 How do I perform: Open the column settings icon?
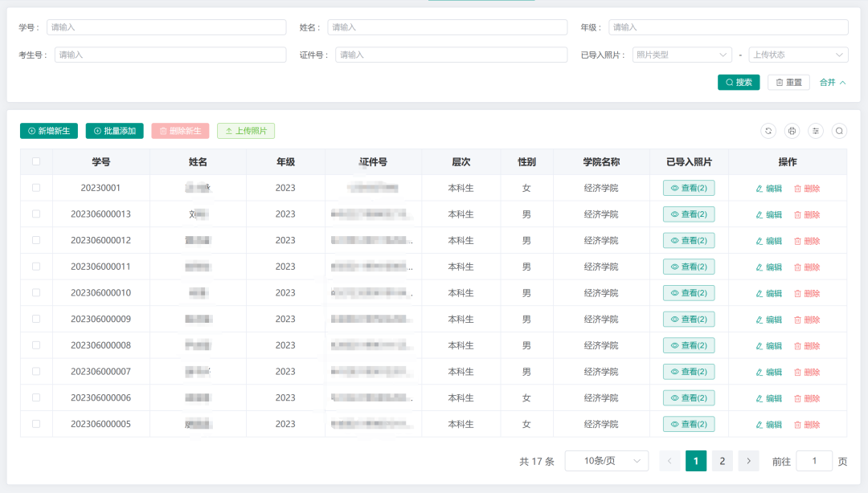(816, 131)
